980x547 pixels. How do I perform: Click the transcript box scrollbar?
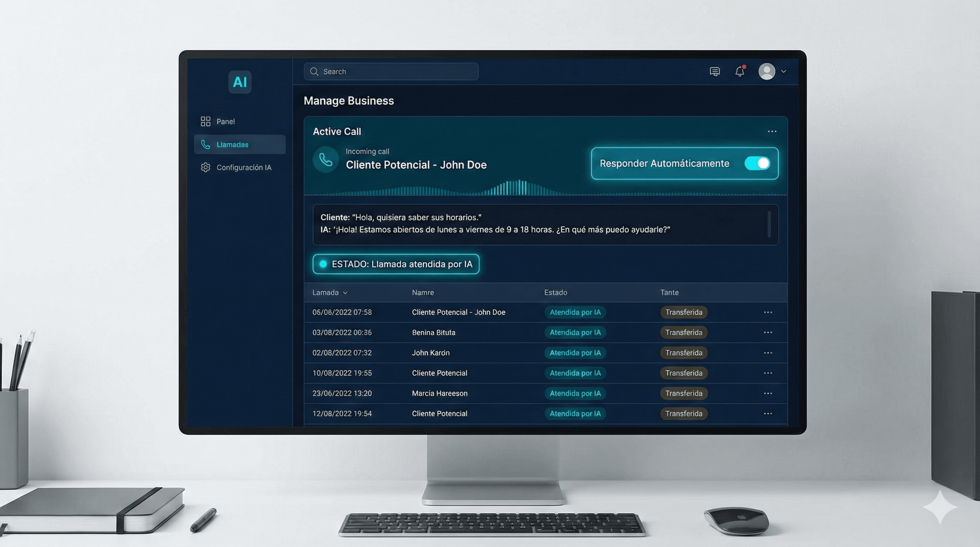(769, 224)
